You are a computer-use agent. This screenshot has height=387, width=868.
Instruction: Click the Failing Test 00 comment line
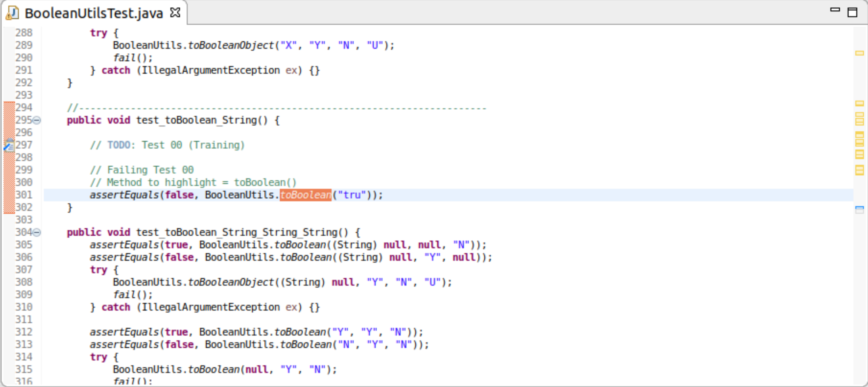(142, 170)
